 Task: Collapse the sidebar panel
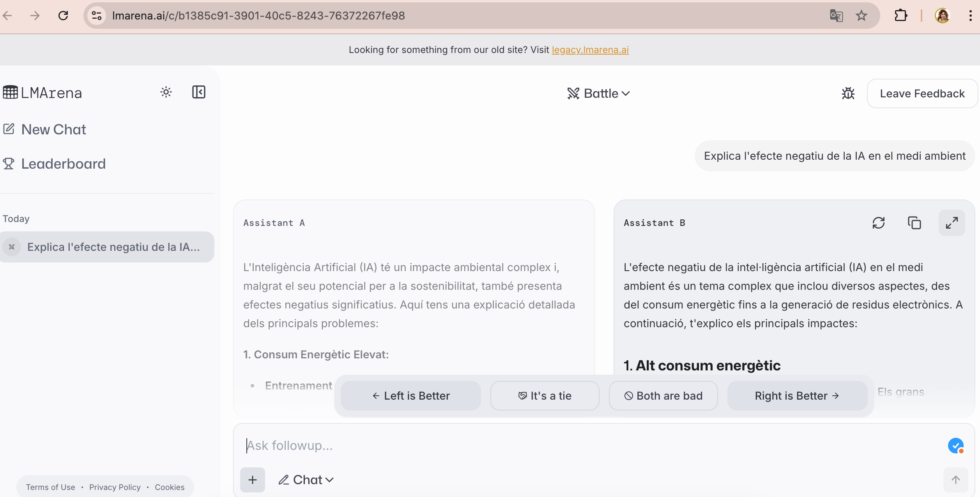point(198,92)
